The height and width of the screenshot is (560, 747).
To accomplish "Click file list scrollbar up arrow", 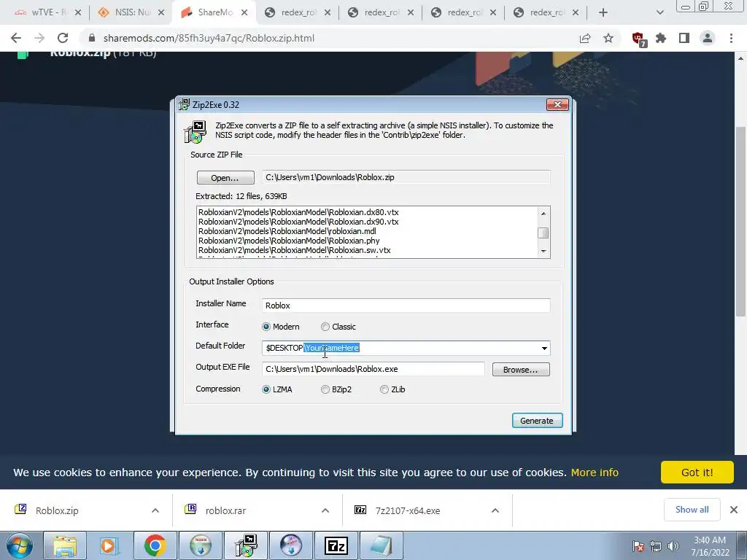I will (x=543, y=213).
